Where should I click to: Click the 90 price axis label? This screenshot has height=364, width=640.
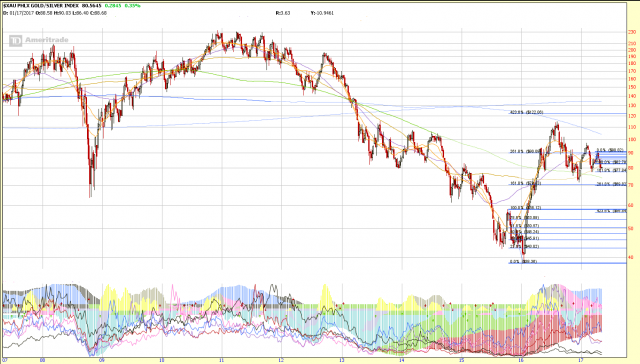pos(631,153)
